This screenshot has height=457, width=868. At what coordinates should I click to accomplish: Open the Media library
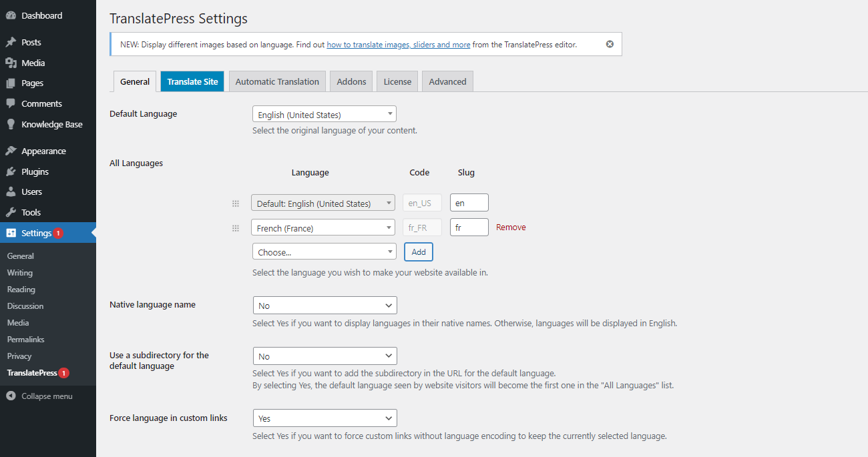(x=32, y=62)
